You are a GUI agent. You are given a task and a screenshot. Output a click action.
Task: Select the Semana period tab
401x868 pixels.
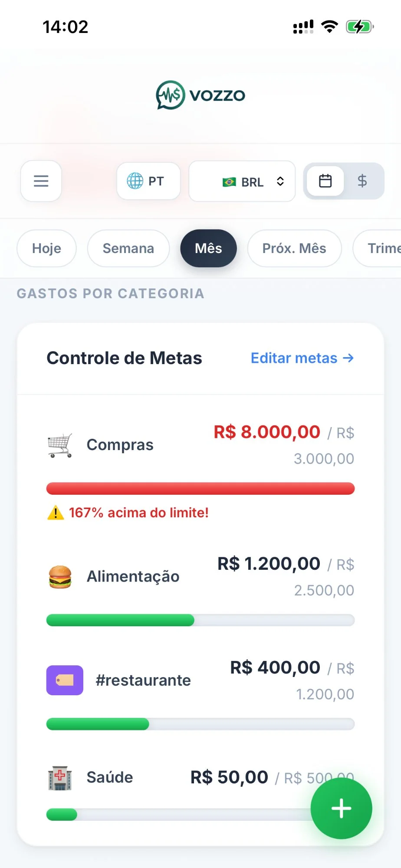[128, 248]
